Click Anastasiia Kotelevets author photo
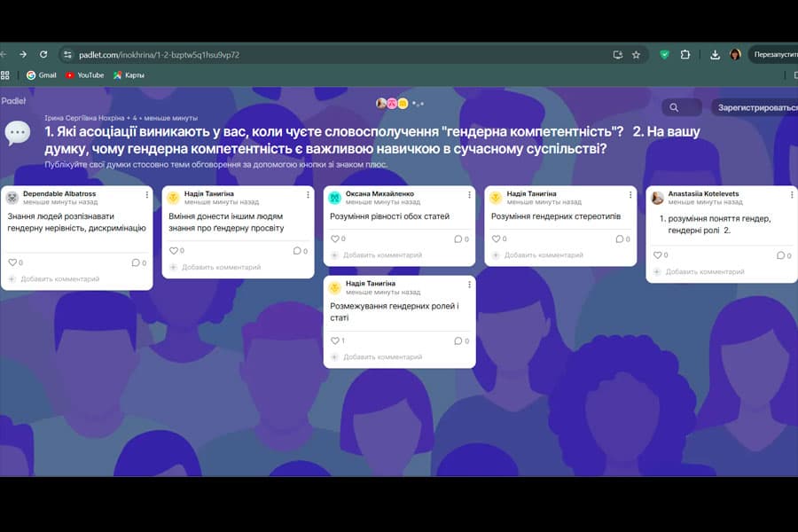 coord(658,198)
